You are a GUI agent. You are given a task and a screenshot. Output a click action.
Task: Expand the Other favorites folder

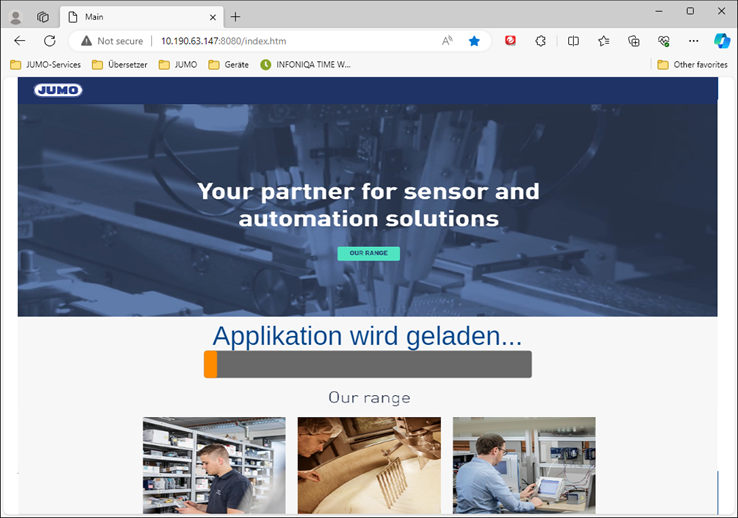692,65
